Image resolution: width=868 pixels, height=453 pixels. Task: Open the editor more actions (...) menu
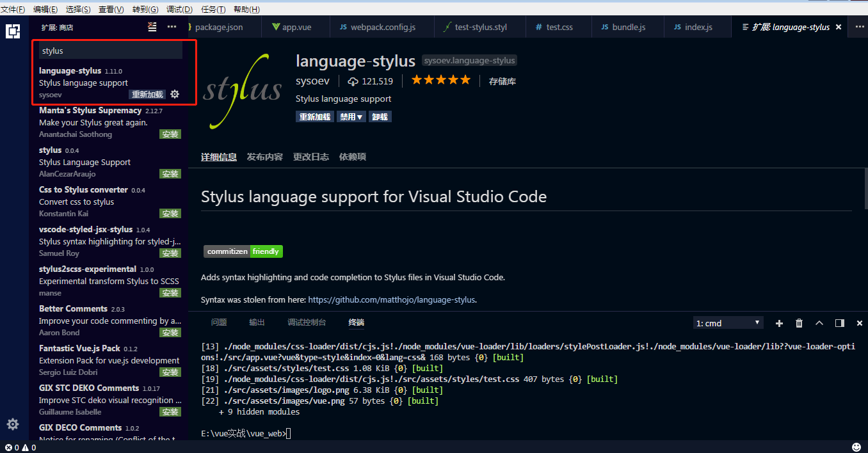(x=861, y=27)
